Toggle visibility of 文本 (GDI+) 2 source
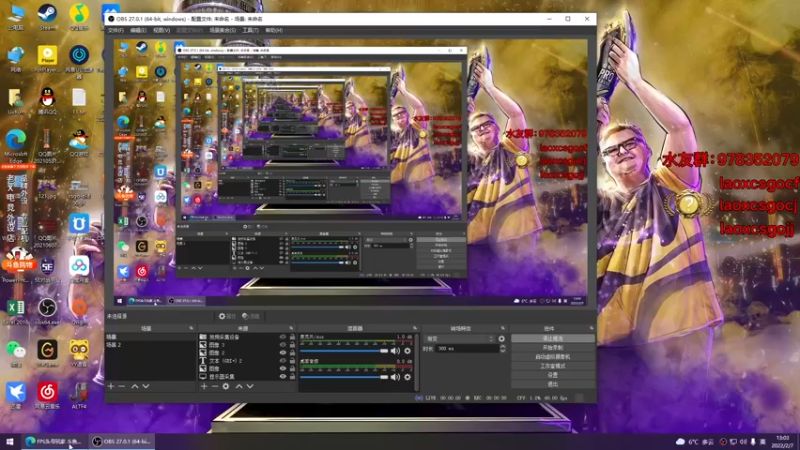The height and width of the screenshot is (450, 800). (x=283, y=361)
